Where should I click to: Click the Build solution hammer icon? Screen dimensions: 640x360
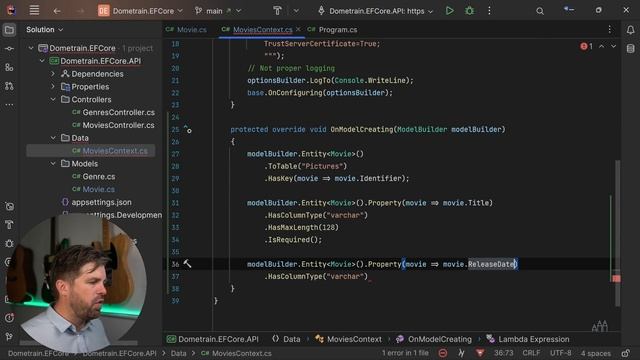point(277,11)
